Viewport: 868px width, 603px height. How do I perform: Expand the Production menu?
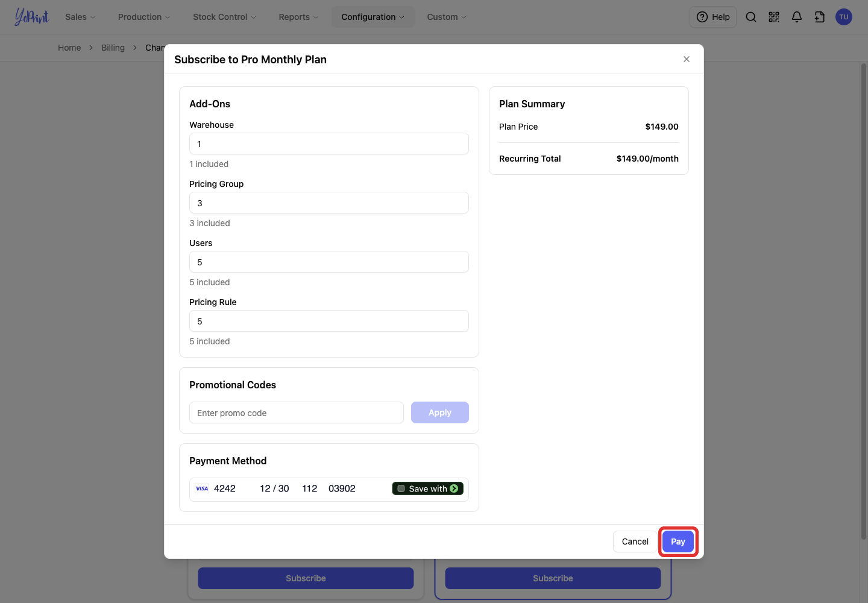pyautogui.click(x=144, y=17)
